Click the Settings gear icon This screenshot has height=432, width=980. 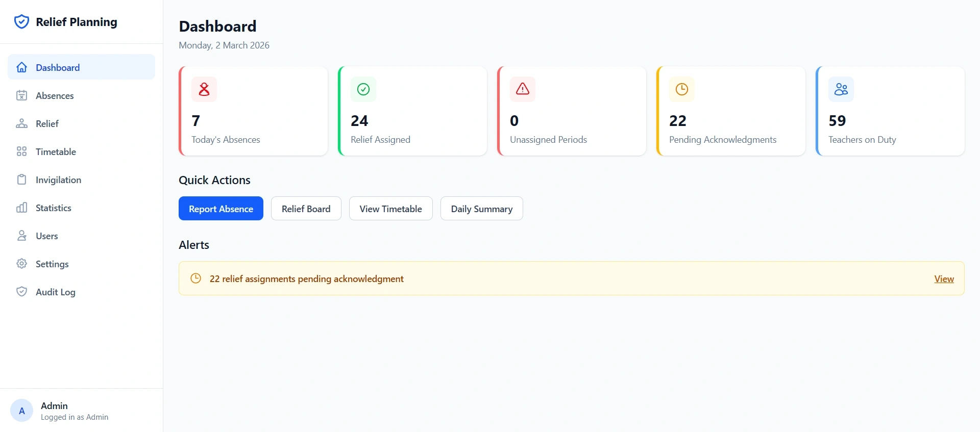click(x=21, y=264)
